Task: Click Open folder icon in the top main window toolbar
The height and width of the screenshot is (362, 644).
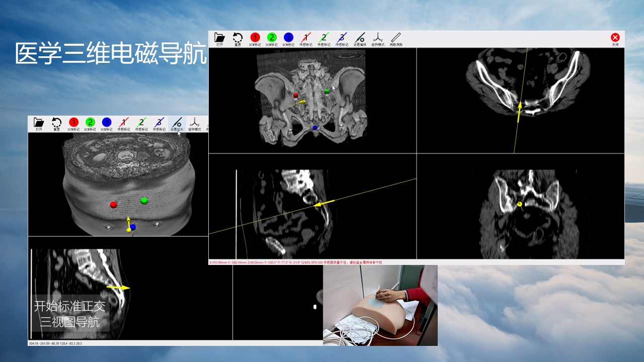Action: tap(219, 38)
